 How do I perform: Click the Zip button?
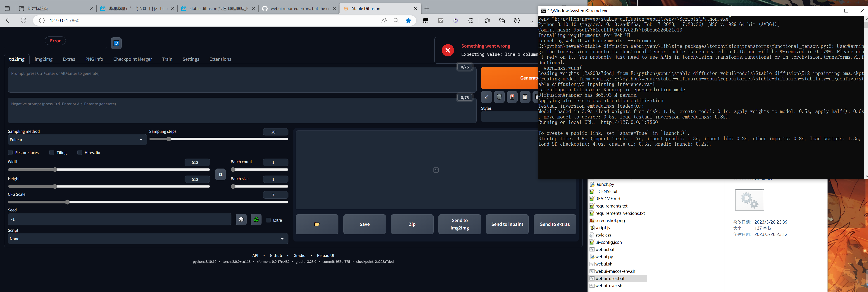click(x=412, y=224)
